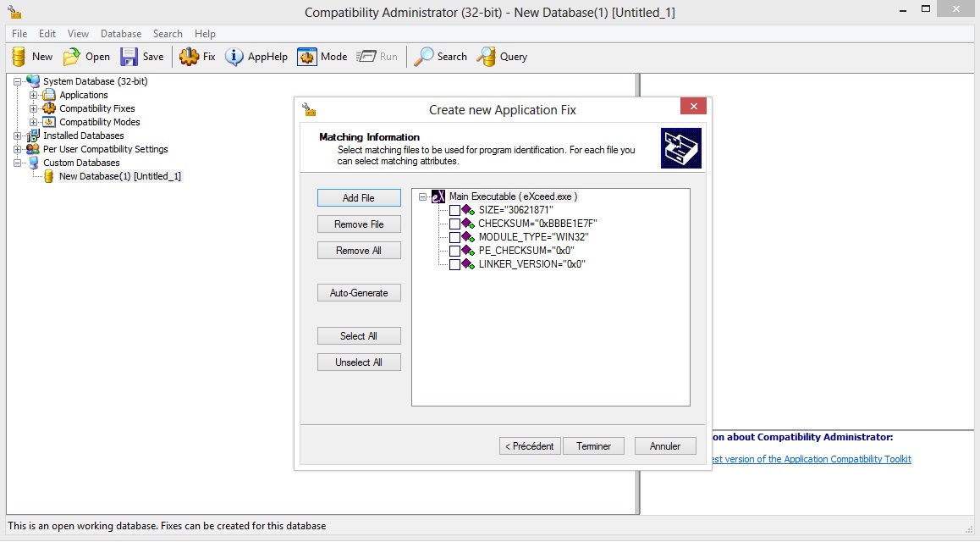The height and width of the screenshot is (542, 980).
Task: Open the Help menu
Action: click(x=205, y=34)
